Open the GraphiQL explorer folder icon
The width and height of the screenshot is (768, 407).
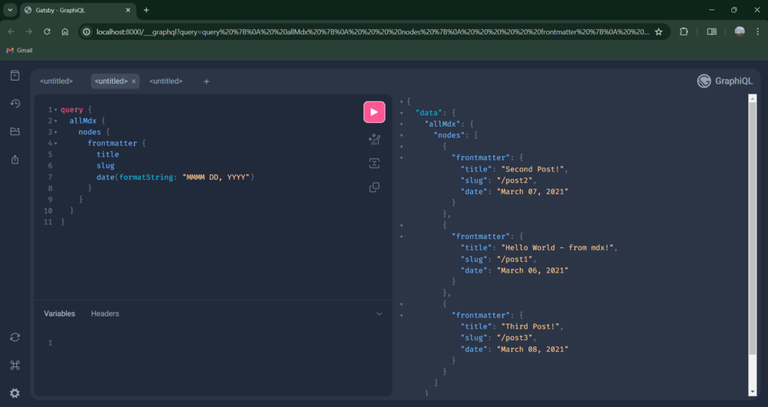15,131
